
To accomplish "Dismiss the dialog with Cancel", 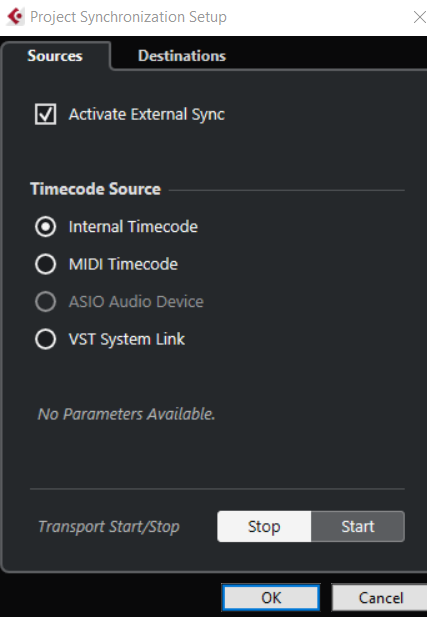I will coord(381,598).
